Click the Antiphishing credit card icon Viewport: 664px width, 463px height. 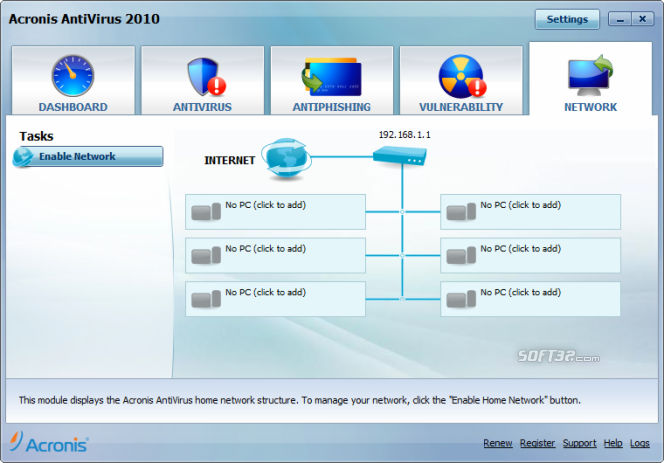(332, 77)
